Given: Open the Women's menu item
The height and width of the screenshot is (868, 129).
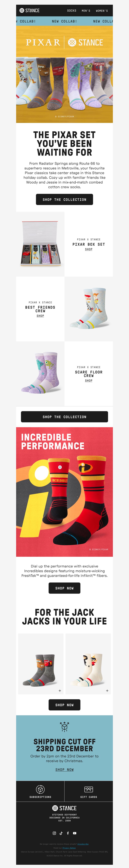Looking at the screenshot, I should (102, 11).
